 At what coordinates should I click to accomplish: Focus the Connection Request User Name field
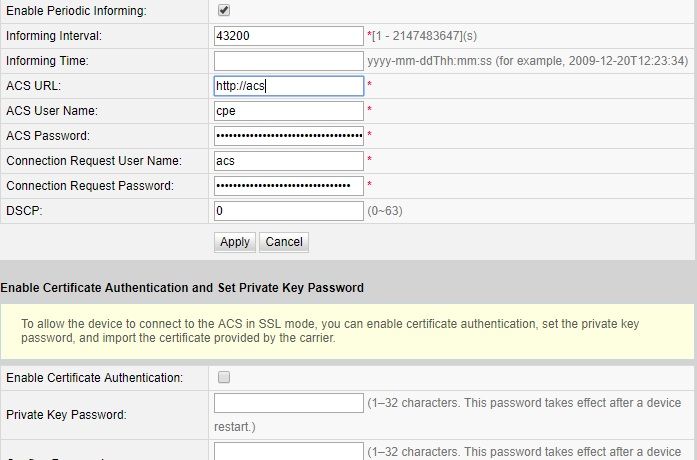tap(288, 160)
